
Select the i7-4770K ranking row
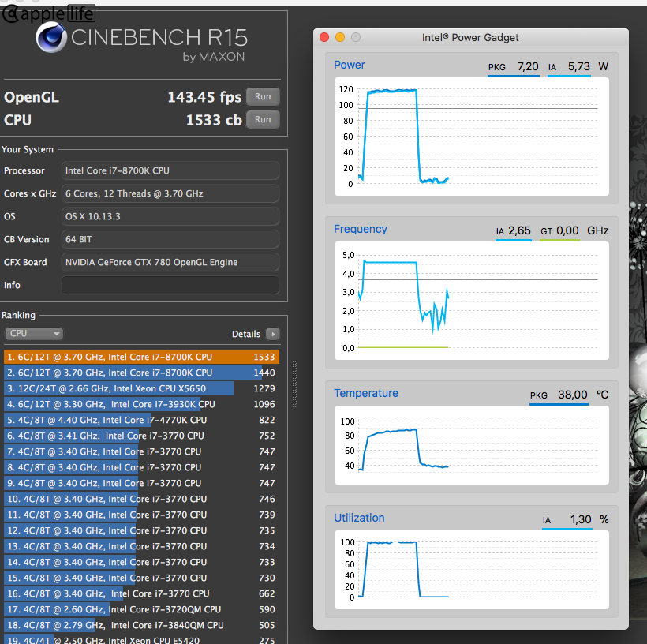click(141, 420)
